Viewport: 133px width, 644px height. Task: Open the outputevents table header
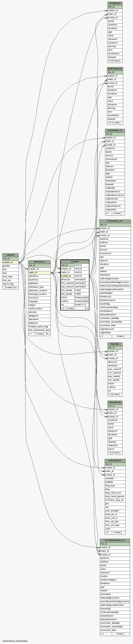click(x=115, y=402)
